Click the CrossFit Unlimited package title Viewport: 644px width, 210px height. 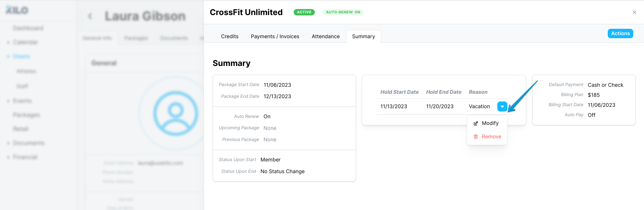[246, 12]
